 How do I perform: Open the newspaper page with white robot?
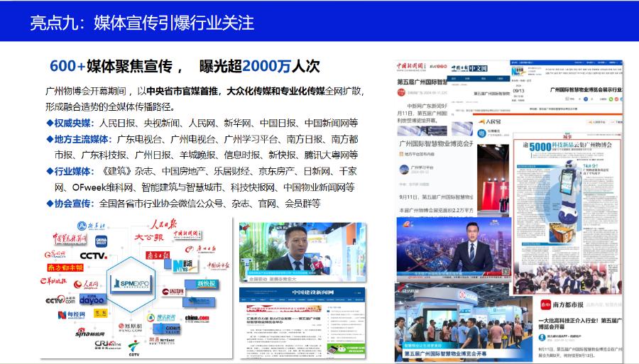click(x=567, y=214)
